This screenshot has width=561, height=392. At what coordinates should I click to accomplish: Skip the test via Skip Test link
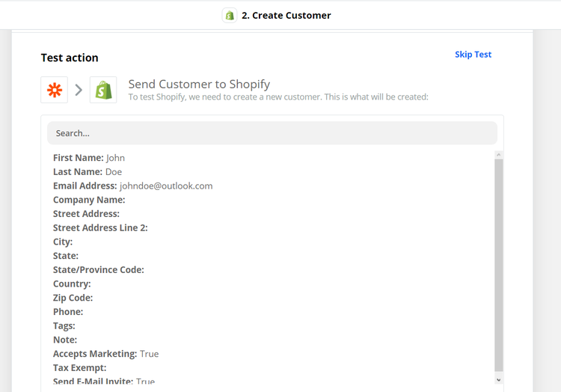point(473,55)
